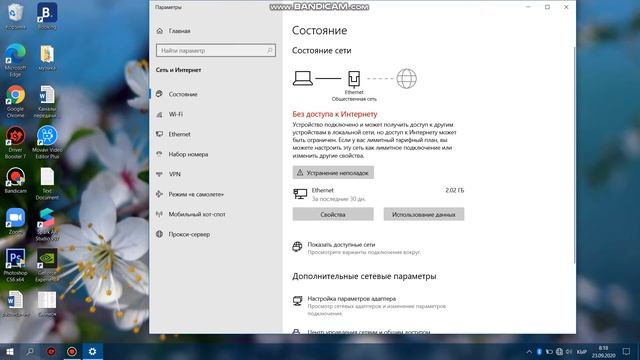The height and width of the screenshot is (360, 640).
Task: Select the Google Chrome desktop icon
Action: (x=16, y=101)
